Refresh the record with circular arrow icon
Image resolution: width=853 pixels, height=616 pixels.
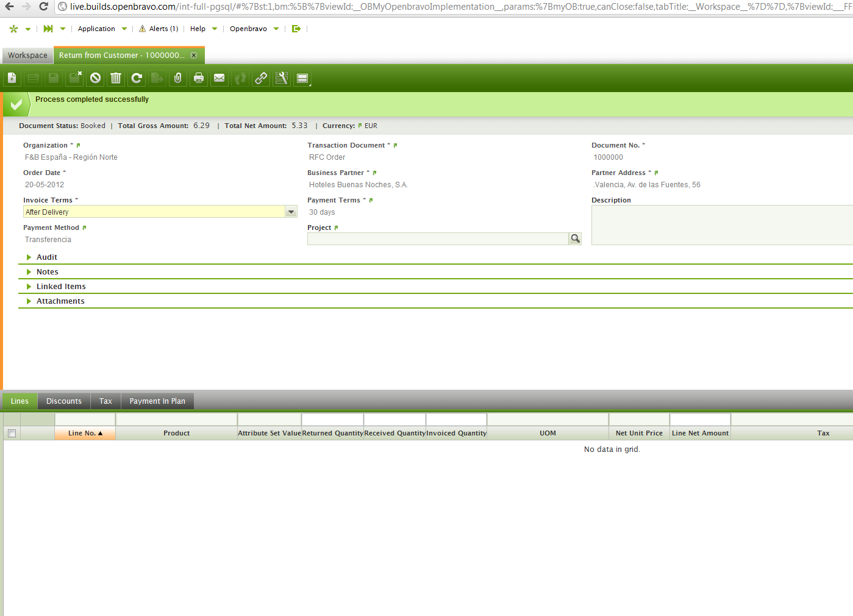tap(137, 78)
